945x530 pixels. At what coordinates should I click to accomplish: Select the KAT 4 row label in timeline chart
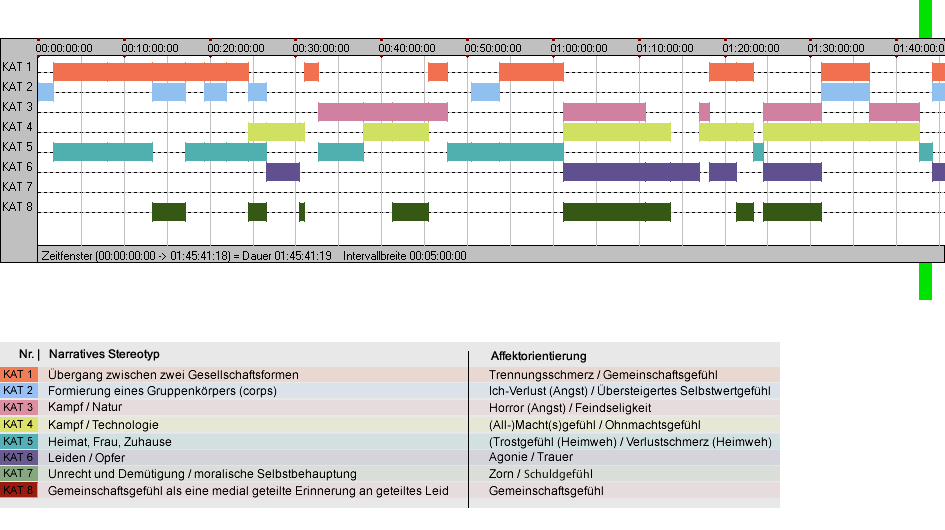point(17,127)
